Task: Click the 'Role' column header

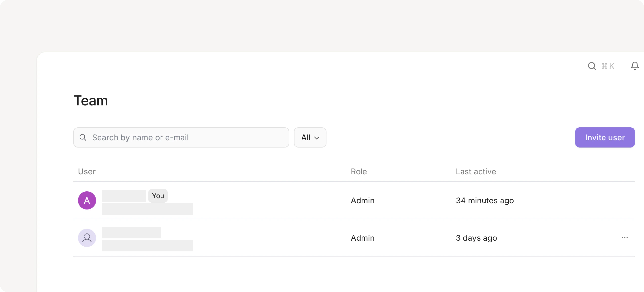Action: click(x=359, y=172)
